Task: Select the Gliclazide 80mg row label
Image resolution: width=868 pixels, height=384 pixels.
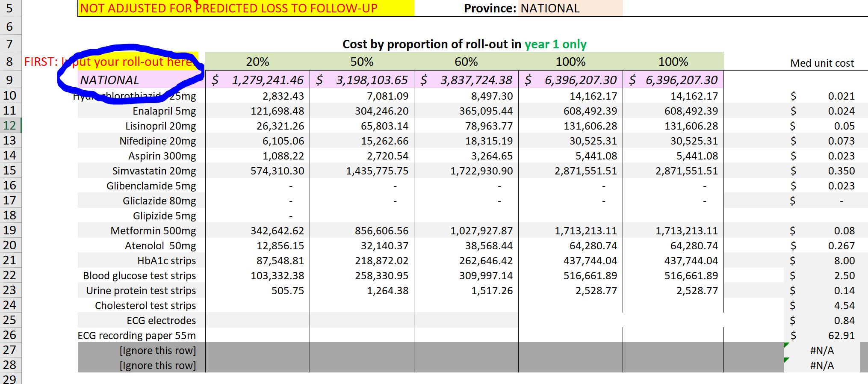Action: coord(159,201)
